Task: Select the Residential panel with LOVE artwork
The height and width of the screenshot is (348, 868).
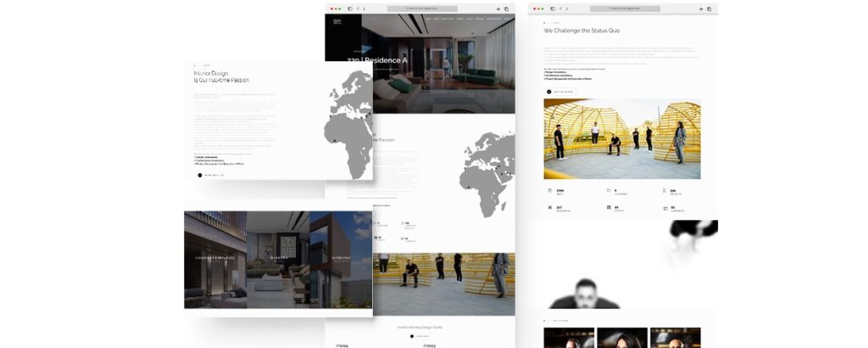Action: pos(278,260)
